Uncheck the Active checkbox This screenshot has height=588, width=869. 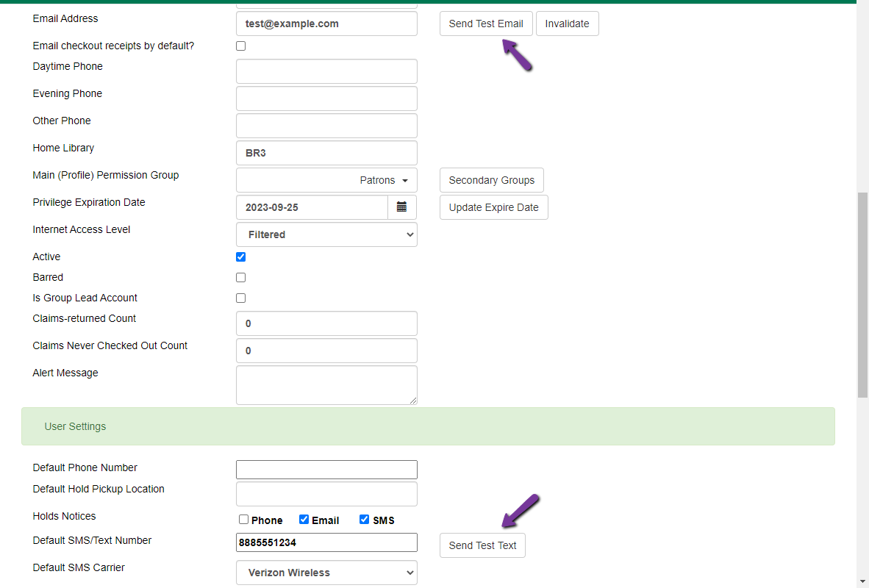coord(240,257)
